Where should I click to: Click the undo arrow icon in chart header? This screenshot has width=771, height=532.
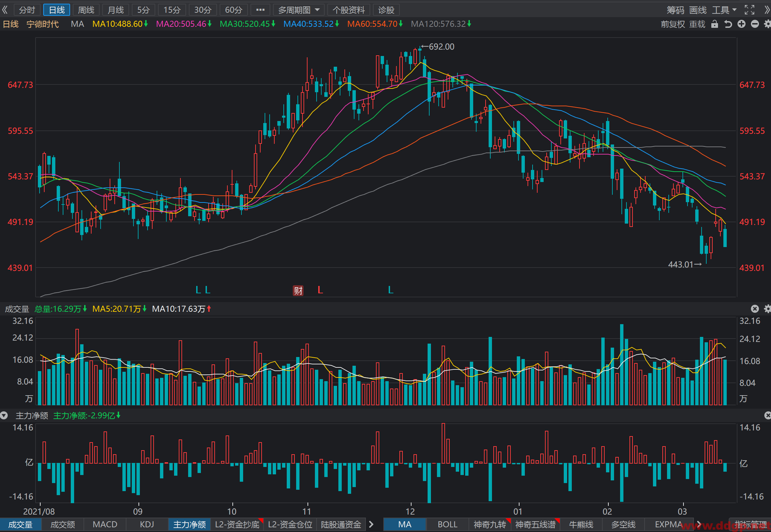tap(728, 24)
